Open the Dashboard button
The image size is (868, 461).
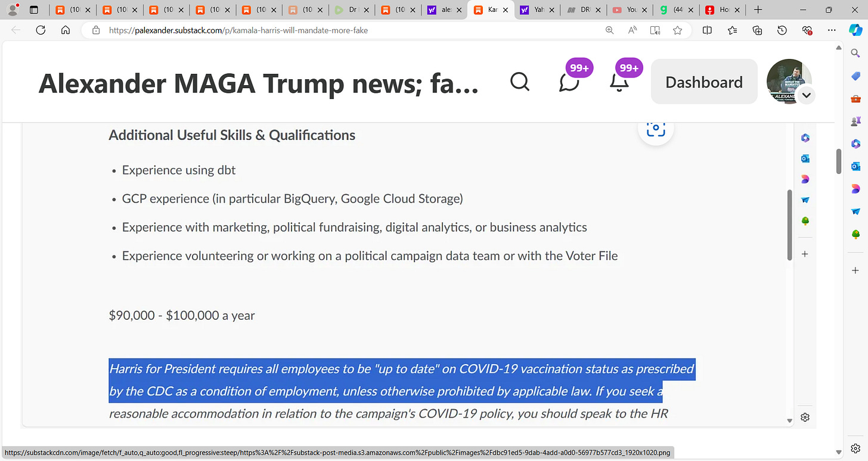click(704, 82)
